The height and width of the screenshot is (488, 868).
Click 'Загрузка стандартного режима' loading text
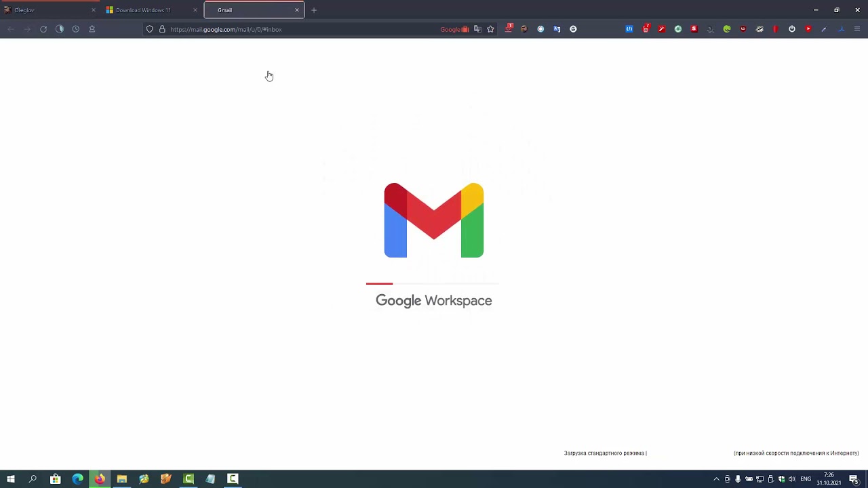[x=604, y=453]
